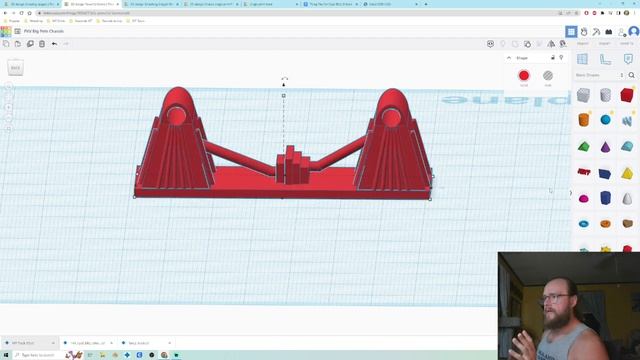Click the Duplicate and repeat tool
The image size is (640, 360).
pos(30,44)
